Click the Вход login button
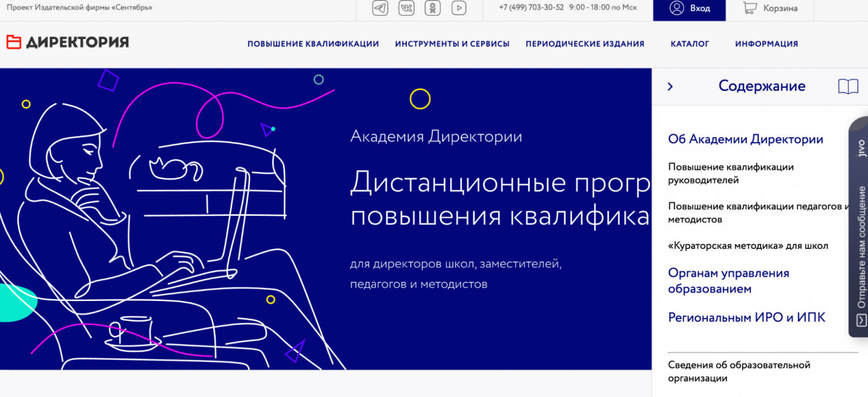The width and height of the screenshot is (868, 397). [x=689, y=10]
